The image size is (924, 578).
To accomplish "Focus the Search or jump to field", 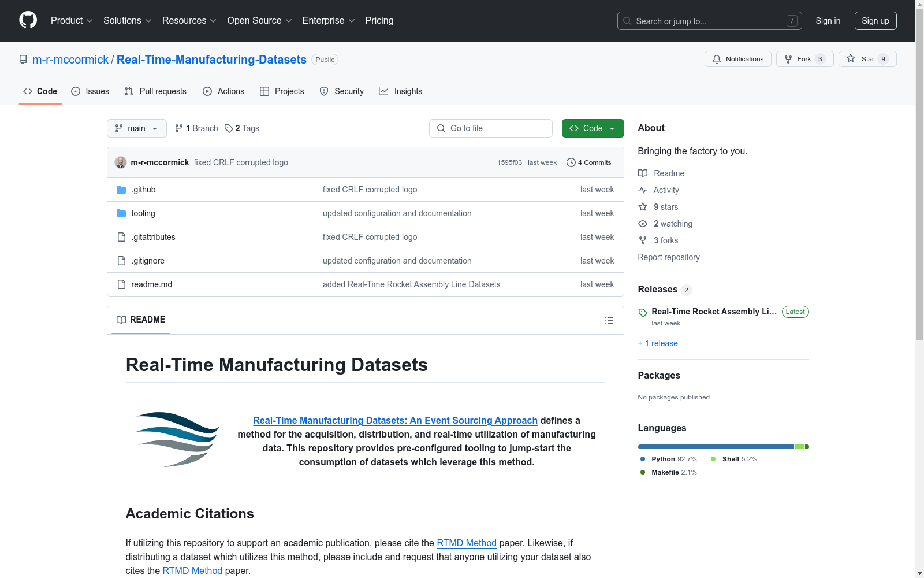I will (x=710, y=21).
